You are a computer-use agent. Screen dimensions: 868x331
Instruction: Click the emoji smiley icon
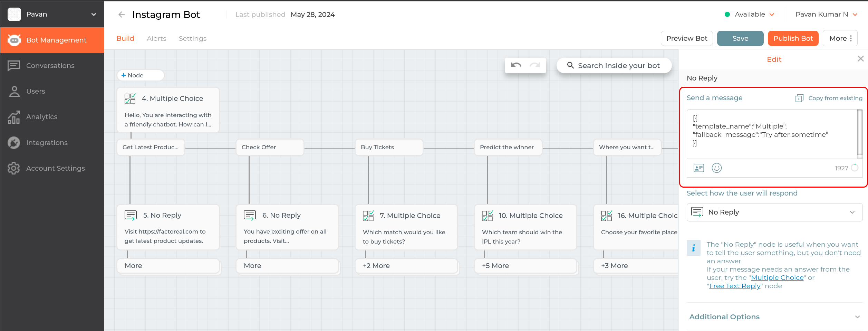pos(716,168)
